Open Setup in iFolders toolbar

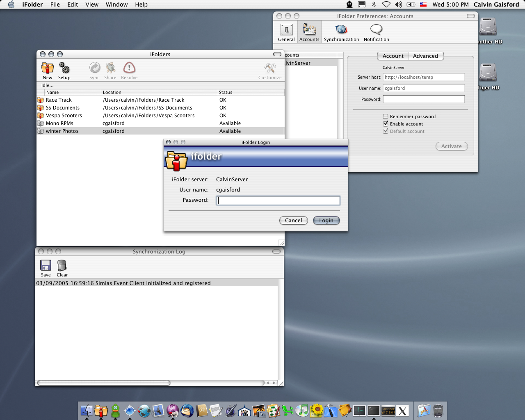[x=64, y=71]
